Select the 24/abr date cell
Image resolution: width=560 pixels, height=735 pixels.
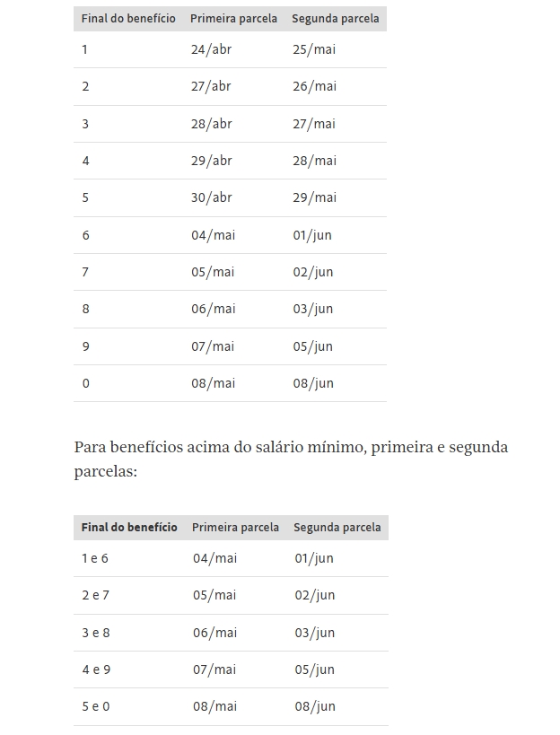[x=211, y=49]
